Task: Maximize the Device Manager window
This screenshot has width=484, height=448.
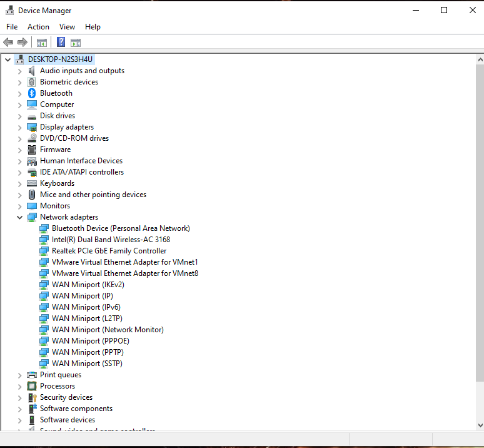Action: [x=444, y=10]
